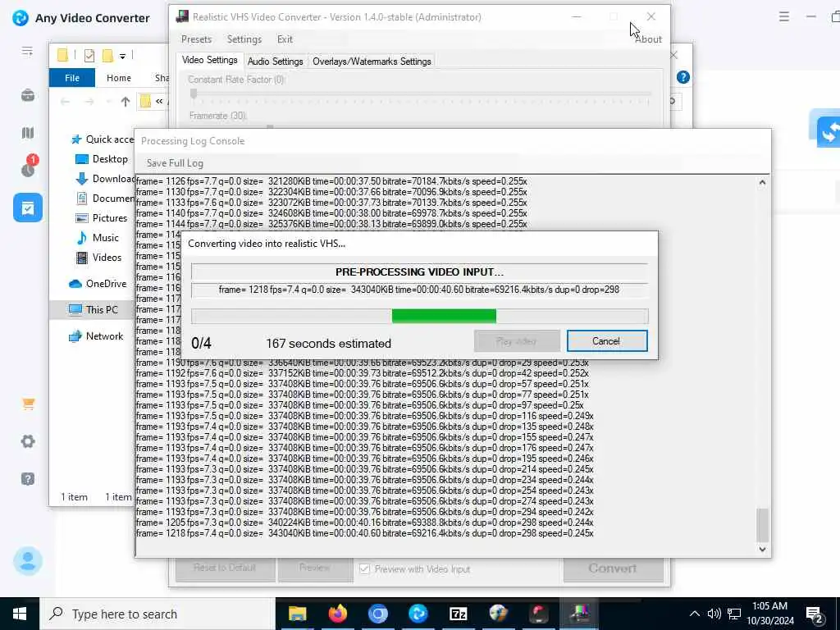
Task: Open the About menu item
Action: (648, 39)
